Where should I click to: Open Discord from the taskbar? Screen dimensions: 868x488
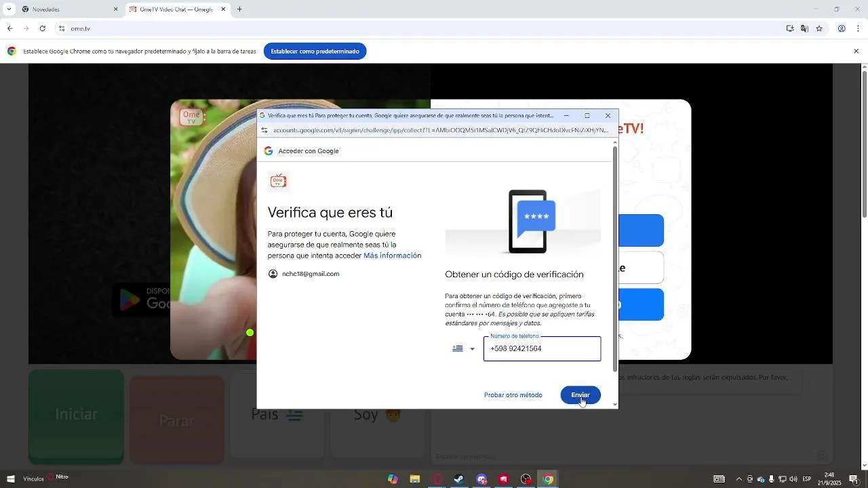(x=482, y=479)
